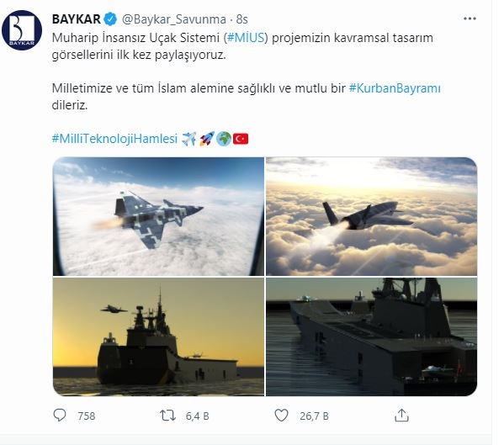Click the blue verified badge

(110, 19)
